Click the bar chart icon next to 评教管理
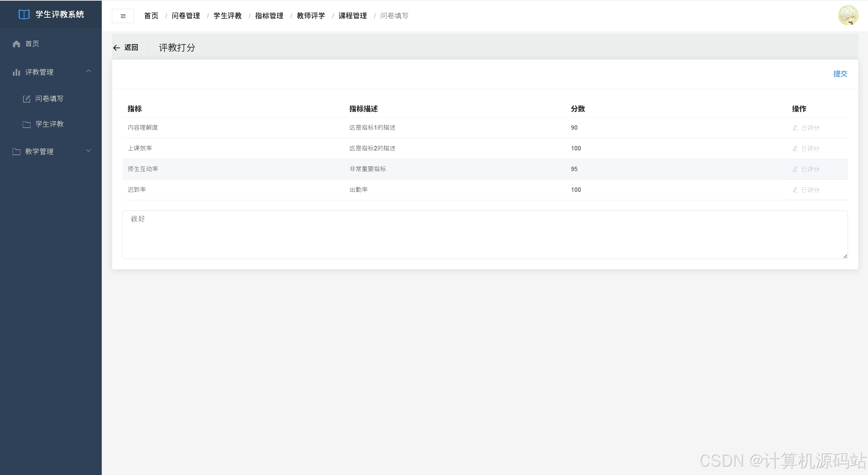The image size is (868, 475). click(x=16, y=72)
